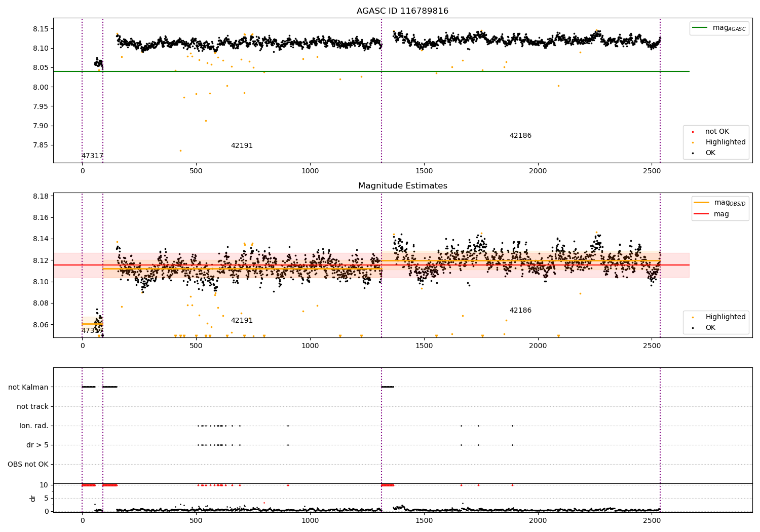Viewport: 760px width, 532px height.
Task: Click "Highlighted" in the top plot legend
Action: (726, 142)
